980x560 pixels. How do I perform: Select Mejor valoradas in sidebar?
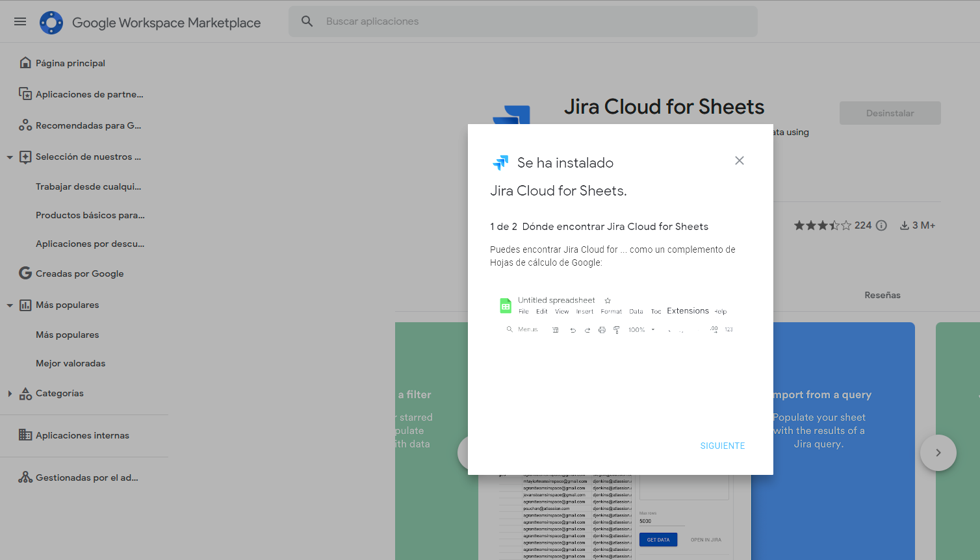tap(70, 363)
